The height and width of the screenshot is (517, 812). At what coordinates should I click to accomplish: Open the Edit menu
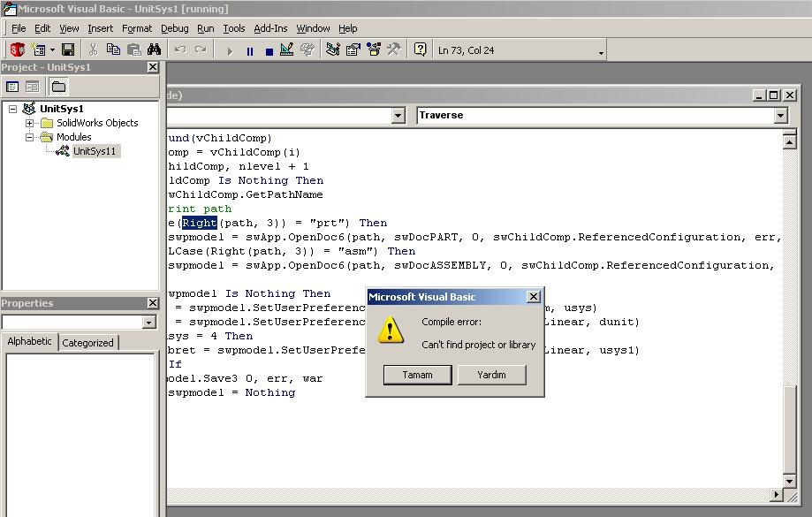tap(42, 28)
